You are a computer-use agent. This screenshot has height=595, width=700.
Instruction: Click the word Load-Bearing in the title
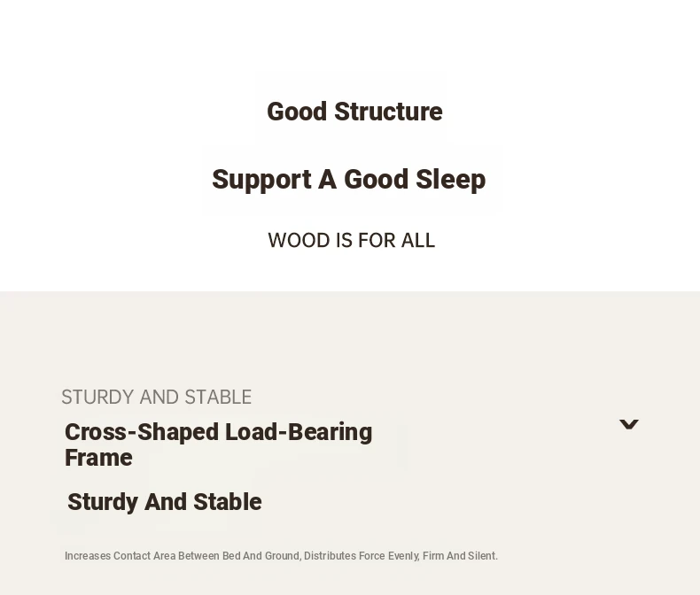(299, 432)
